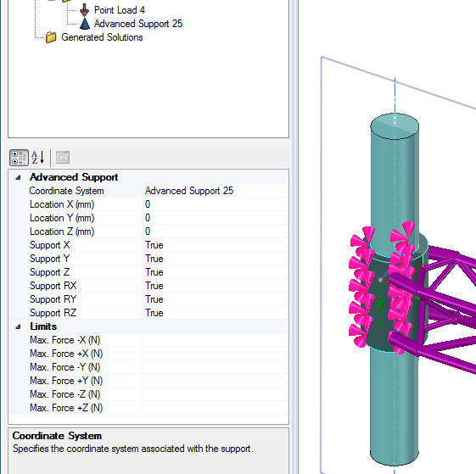The image size is (476, 474).
Task: Toggle Support RX True value
Action: coord(215,286)
